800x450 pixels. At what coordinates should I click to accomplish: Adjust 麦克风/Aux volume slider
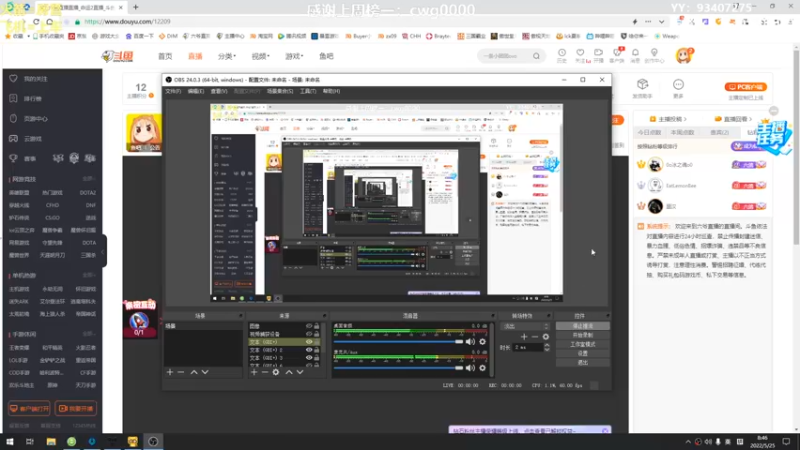398,368
